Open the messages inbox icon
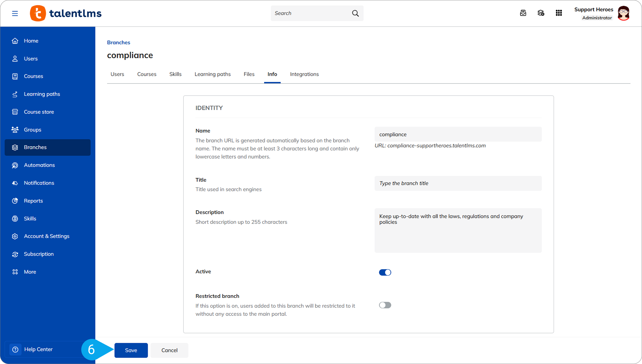The width and height of the screenshot is (642, 364). [523, 13]
